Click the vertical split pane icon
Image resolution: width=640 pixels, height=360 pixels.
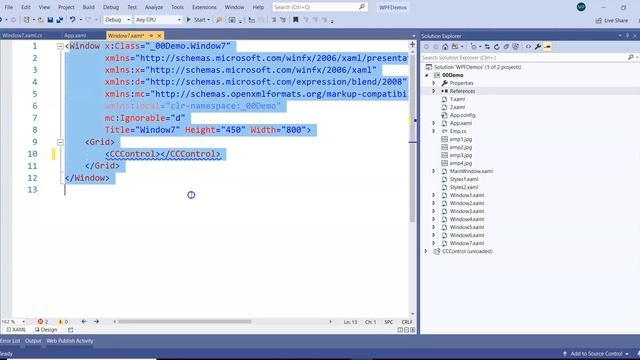[400, 330]
